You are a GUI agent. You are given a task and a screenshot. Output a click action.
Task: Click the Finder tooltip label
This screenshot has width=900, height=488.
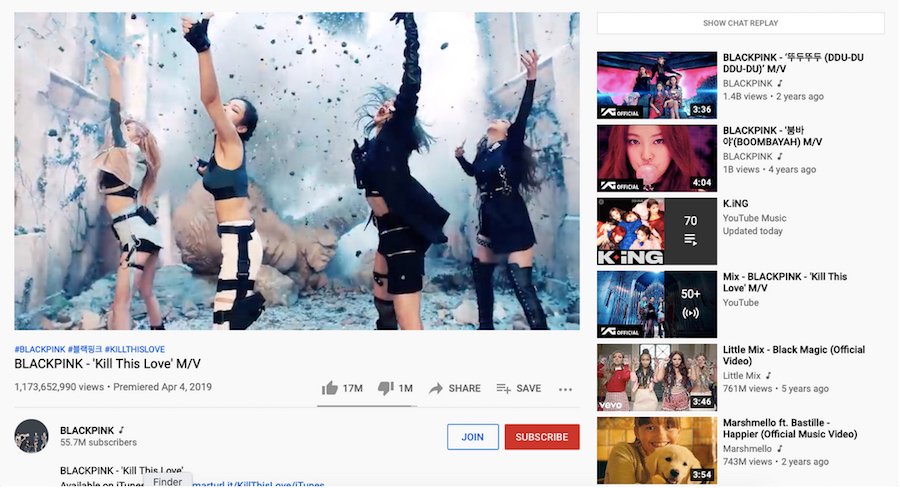(167, 481)
